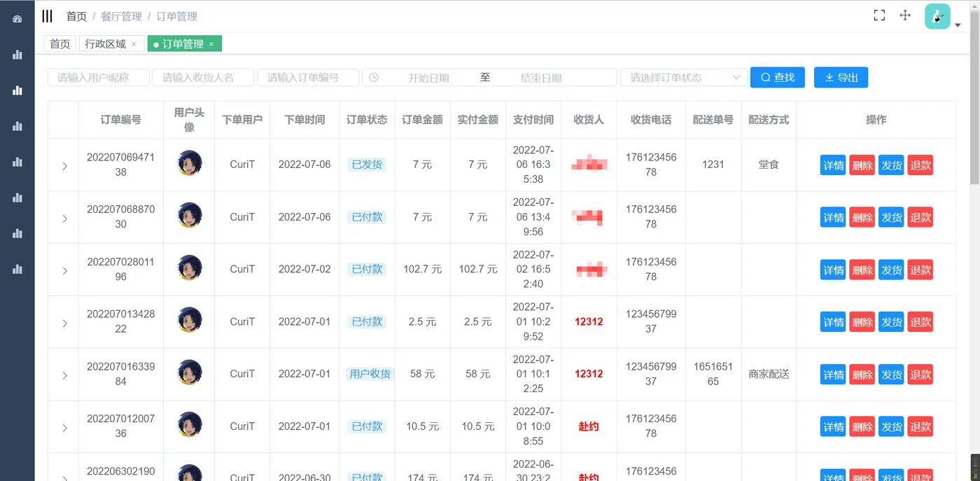This screenshot has width=980, height=481.
Task: Pick the 开始日期 field
Action: coord(428,78)
